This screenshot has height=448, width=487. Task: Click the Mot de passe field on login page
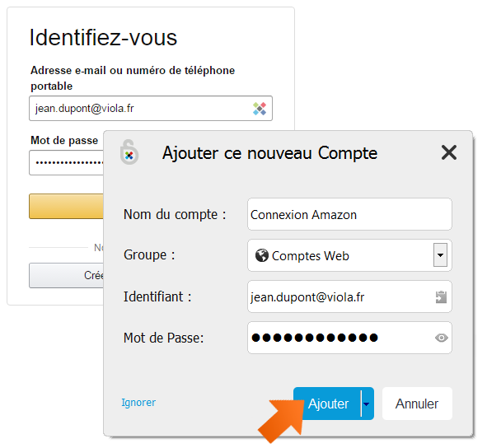(67, 163)
